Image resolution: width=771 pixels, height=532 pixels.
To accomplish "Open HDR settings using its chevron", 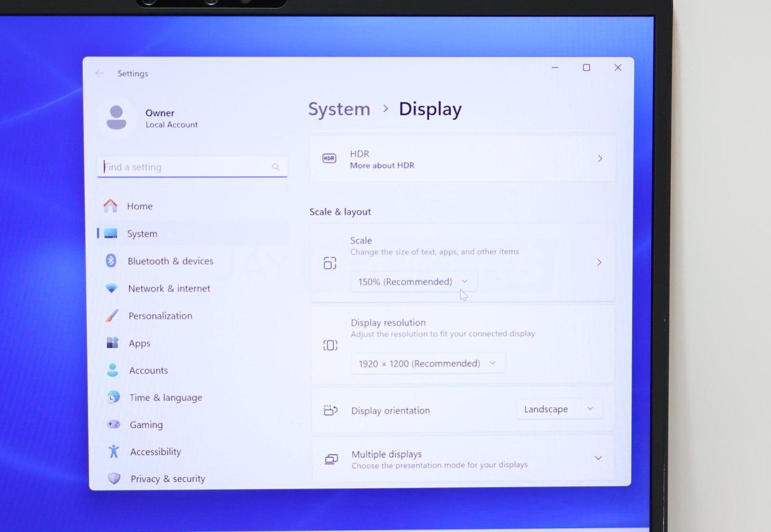I will [600, 159].
